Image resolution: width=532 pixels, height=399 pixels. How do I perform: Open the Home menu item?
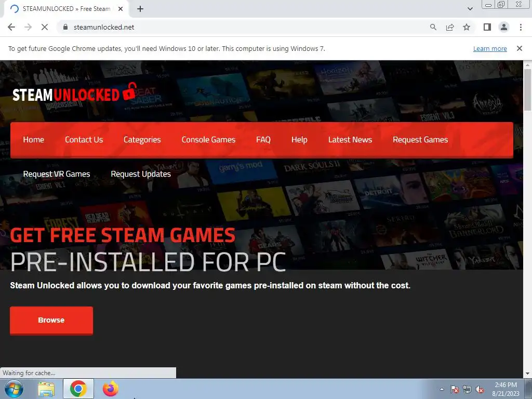coord(34,140)
